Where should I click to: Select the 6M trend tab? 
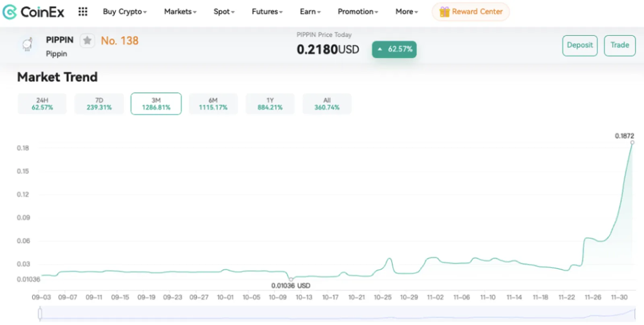[213, 104]
